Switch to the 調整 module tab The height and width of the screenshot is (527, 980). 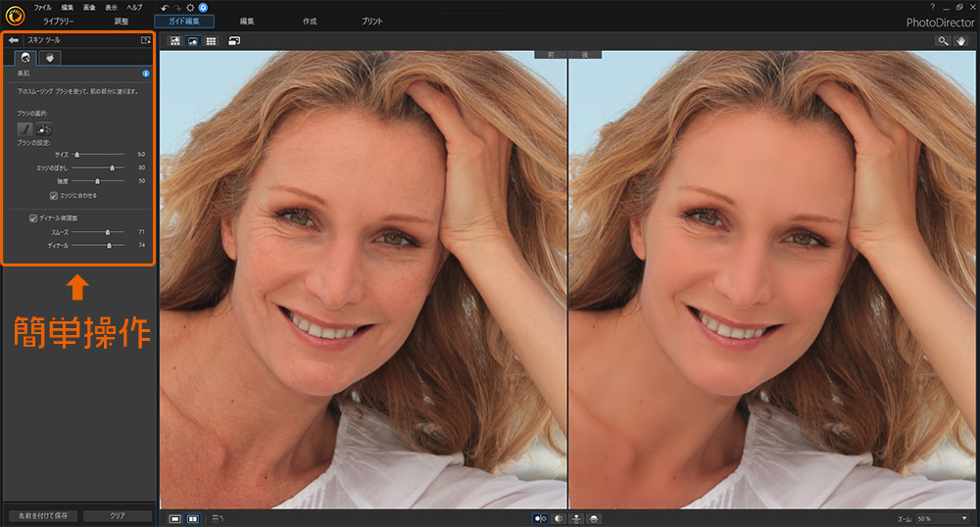point(122,22)
